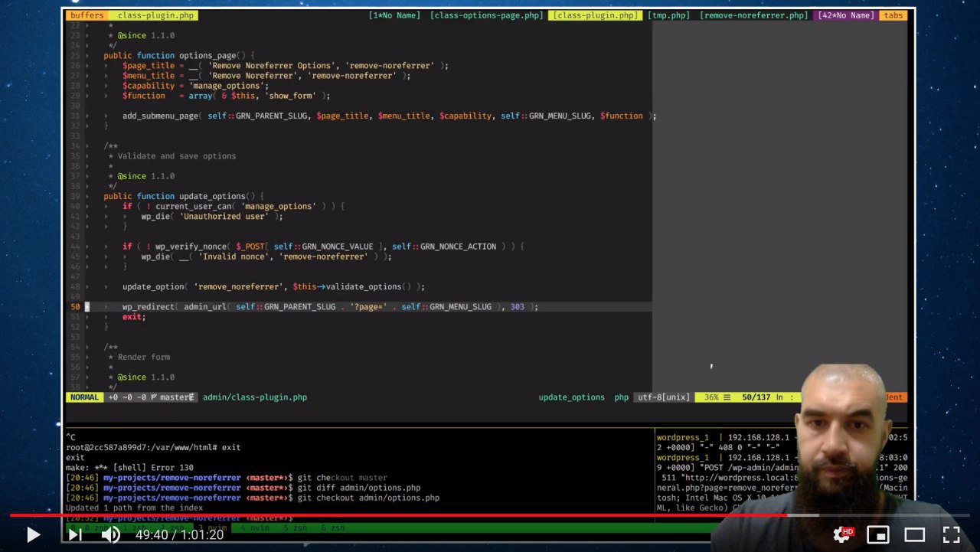Select the buffers label in vim tabline
This screenshot has width=980, height=552.
[87, 15]
